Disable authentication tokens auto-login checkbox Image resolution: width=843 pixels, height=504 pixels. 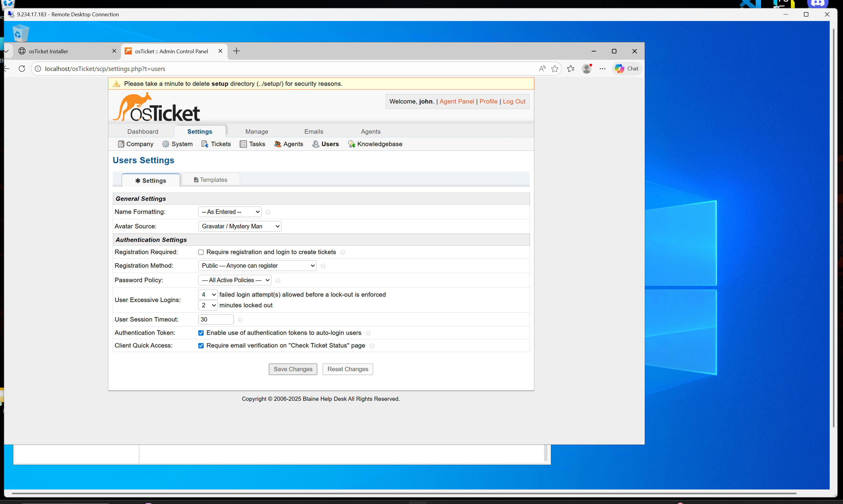201,333
